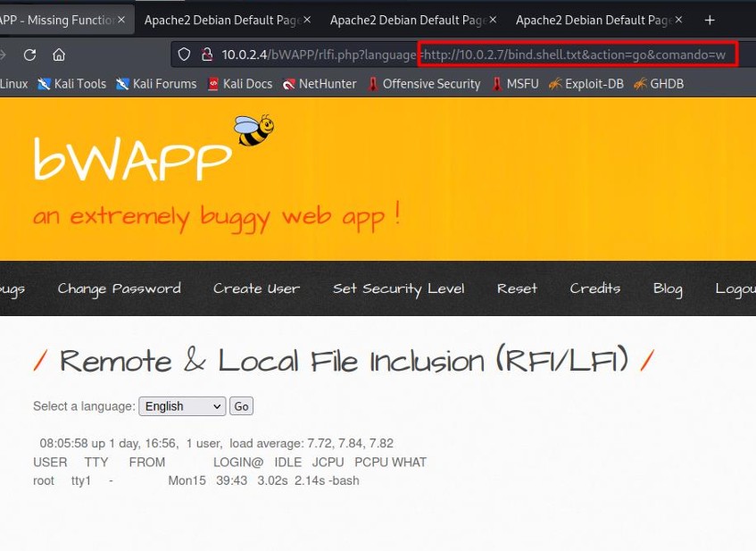Open MSFU bookmark

[515, 84]
